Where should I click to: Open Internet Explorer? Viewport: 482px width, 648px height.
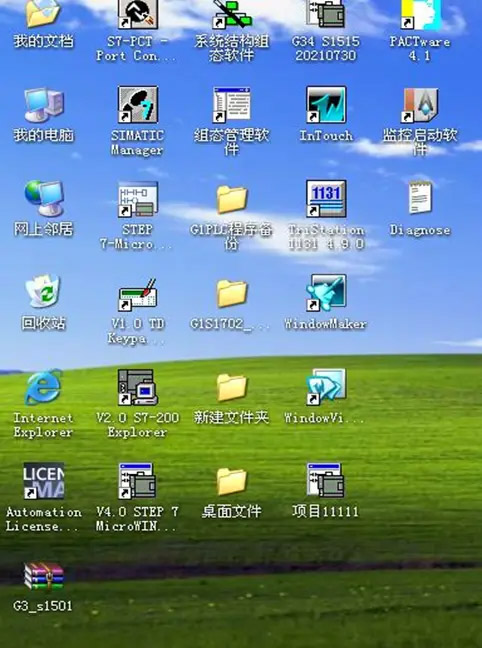[43, 387]
